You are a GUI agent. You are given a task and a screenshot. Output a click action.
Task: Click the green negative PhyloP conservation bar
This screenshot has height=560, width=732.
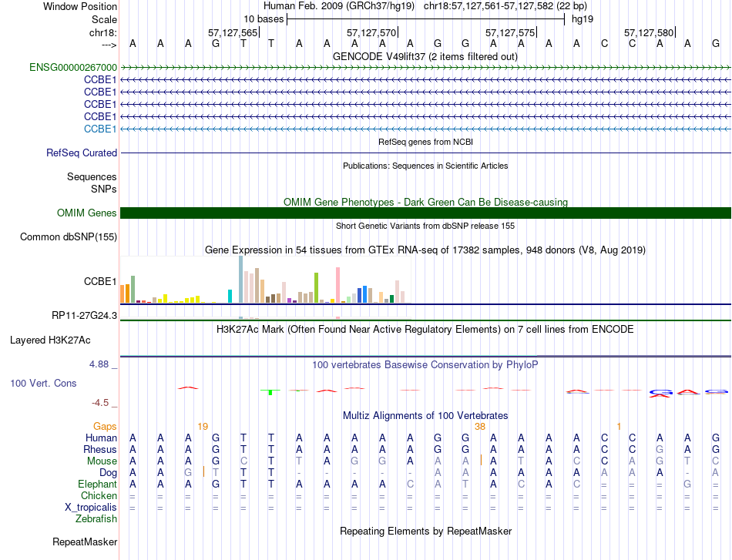[270, 392]
